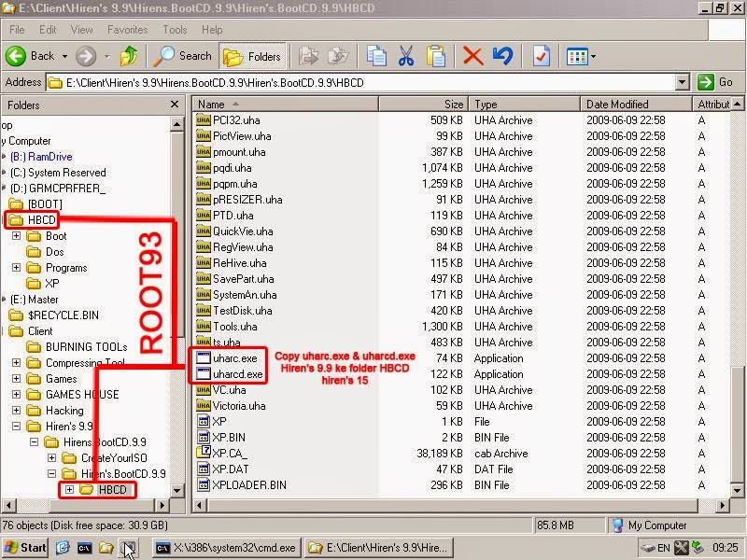Open the Edit menu
This screenshot has width=747, height=560.
pos(48,30)
